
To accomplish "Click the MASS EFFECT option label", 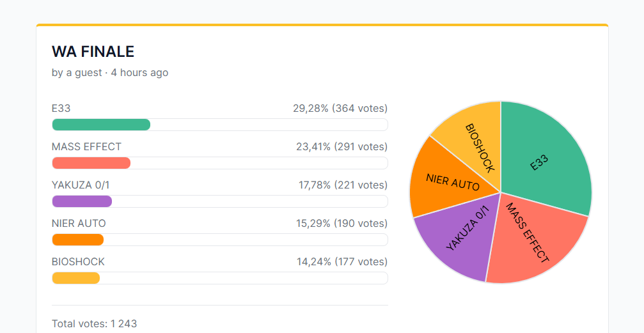I will tap(87, 146).
